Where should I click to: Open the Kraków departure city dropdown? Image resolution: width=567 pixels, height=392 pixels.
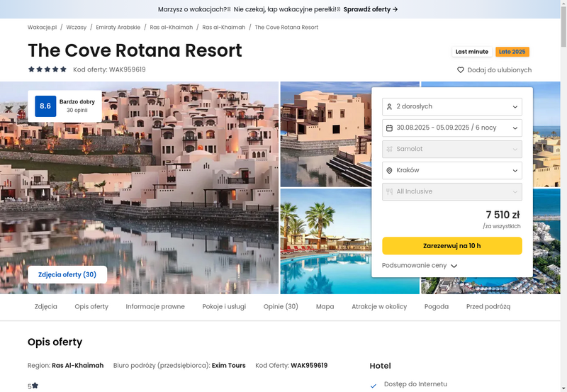point(452,170)
